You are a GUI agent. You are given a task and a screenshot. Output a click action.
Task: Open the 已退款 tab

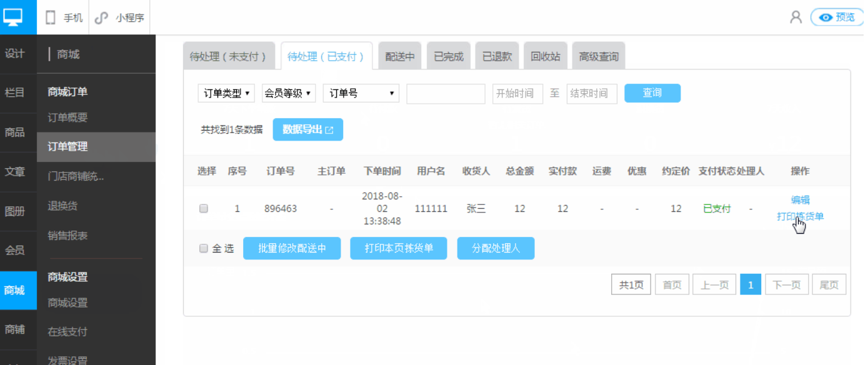(x=497, y=55)
